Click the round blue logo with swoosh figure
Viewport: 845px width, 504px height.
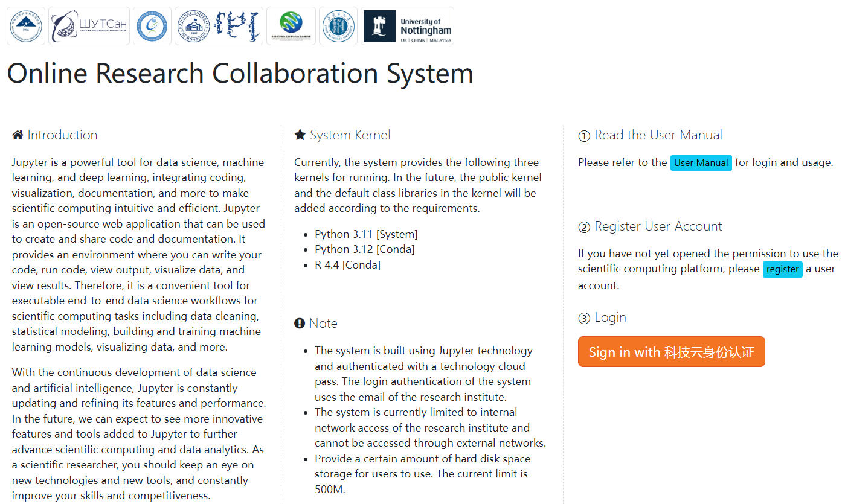pos(152,25)
